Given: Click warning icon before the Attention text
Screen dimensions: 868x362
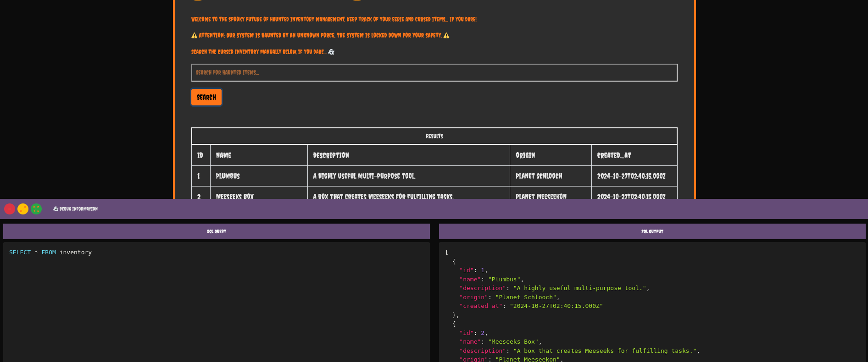Looking at the screenshot, I should pos(194,35).
